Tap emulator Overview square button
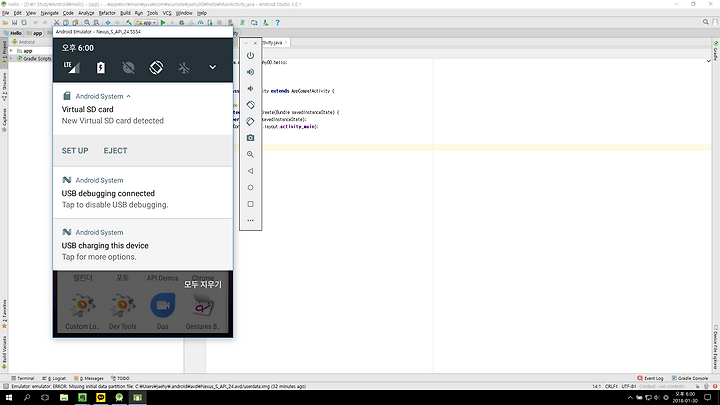The width and height of the screenshot is (720, 405). pyautogui.click(x=250, y=204)
